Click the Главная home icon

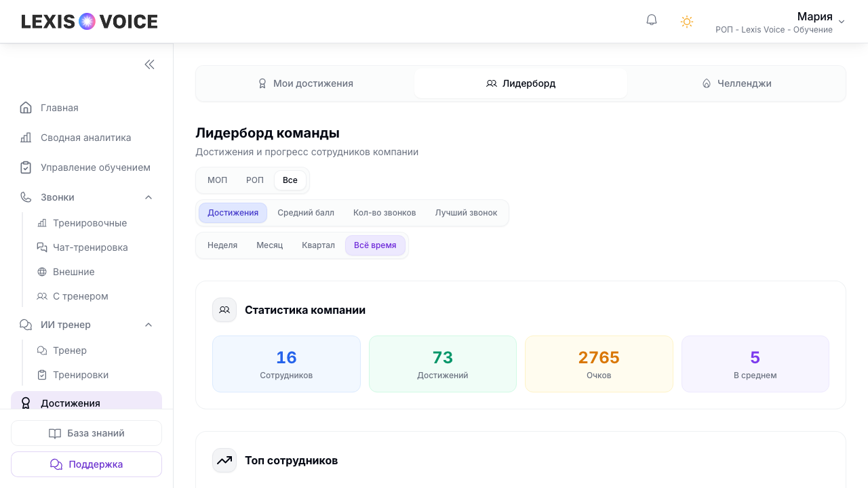coord(26,108)
